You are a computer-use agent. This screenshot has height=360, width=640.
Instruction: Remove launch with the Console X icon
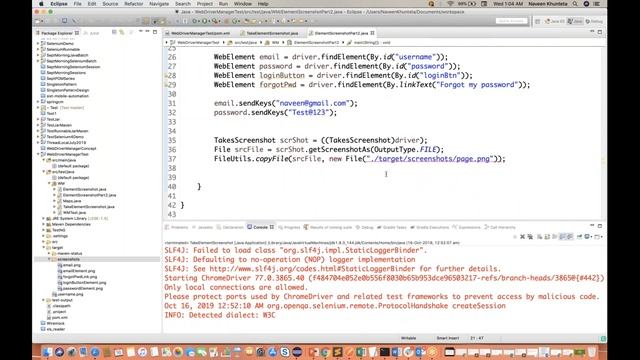(522, 237)
